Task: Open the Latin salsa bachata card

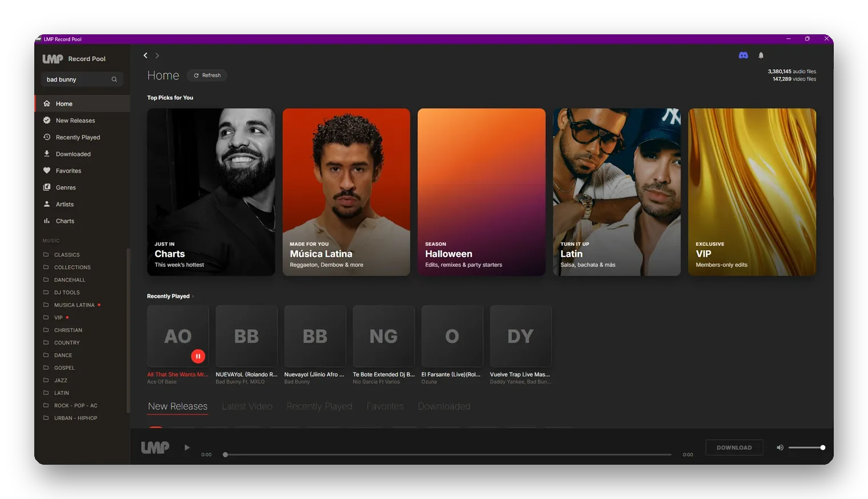Action: pyautogui.click(x=617, y=192)
